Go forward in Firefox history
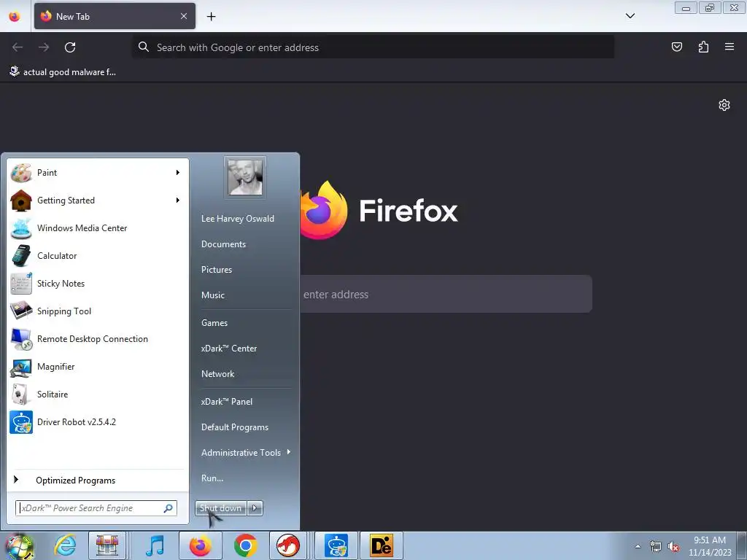 [x=44, y=47]
